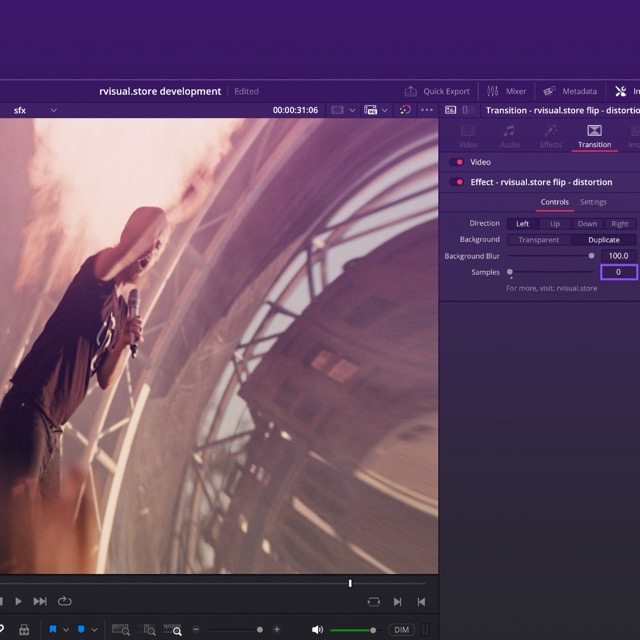Screen dimensions: 640x640
Task: Mute audio with the speaker icon
Action: 317,630
